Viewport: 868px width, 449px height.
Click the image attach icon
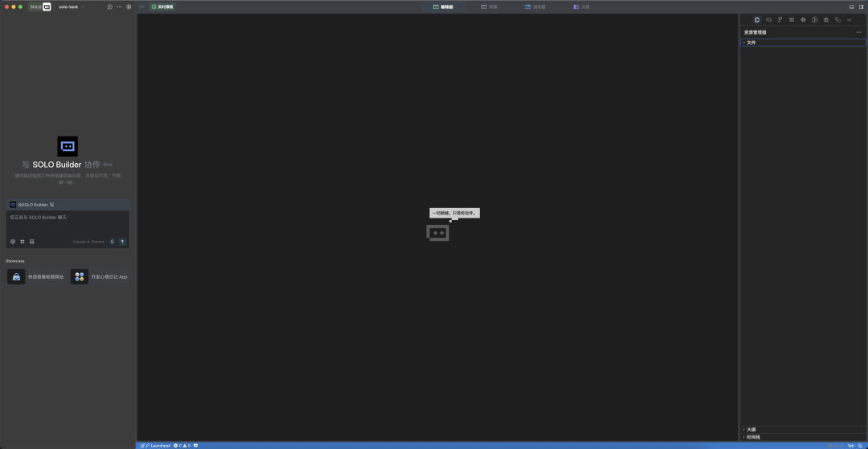pyautogui.click(x=31, y=242)
